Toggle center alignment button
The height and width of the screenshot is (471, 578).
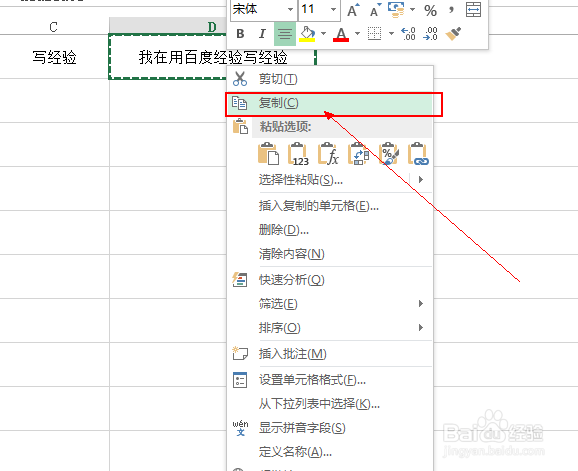[285, 34]
